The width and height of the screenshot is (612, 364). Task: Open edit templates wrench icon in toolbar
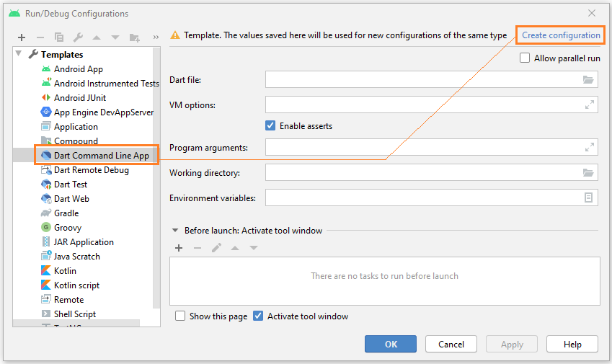tap(78, 37)
